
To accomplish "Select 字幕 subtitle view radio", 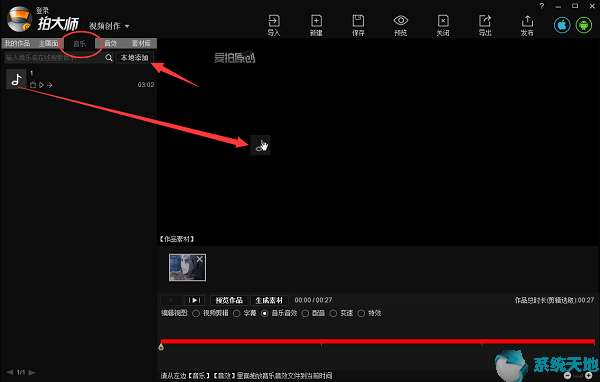I will point(236,313).
